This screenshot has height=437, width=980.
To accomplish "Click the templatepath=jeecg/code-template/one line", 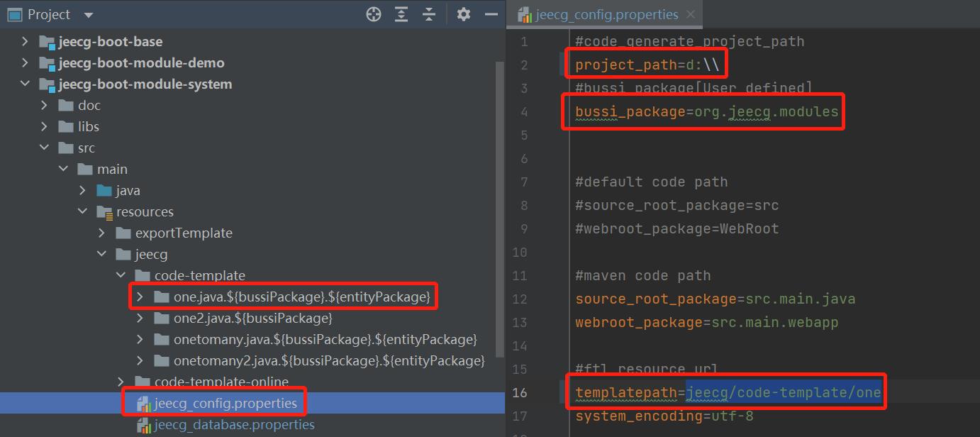I will point(728,392).
